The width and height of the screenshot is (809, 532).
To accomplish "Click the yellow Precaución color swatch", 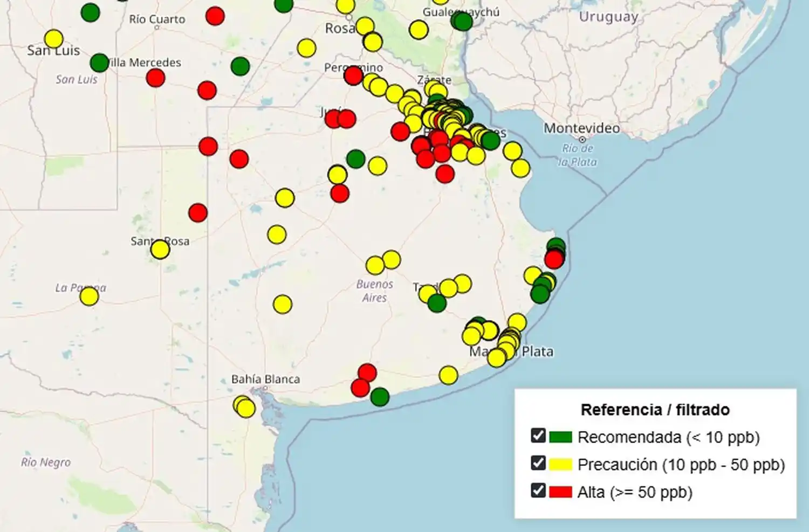I will click(x=561, y=464).
